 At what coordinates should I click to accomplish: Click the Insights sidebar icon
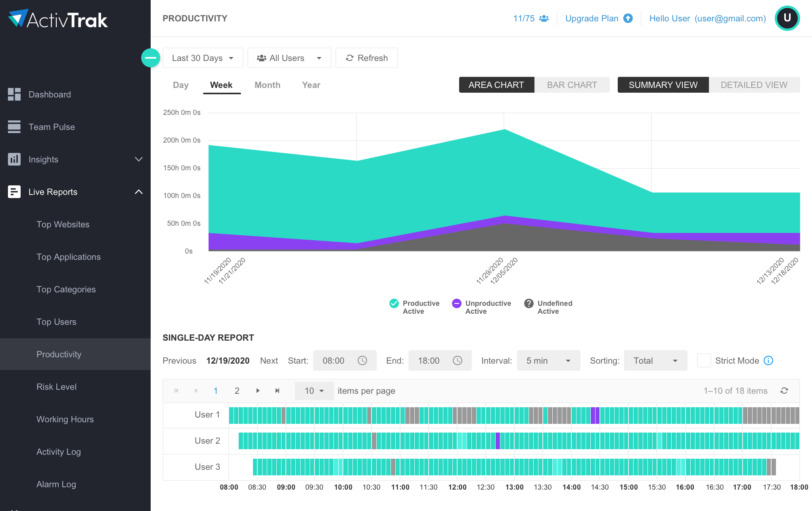[x=14, y=159]
